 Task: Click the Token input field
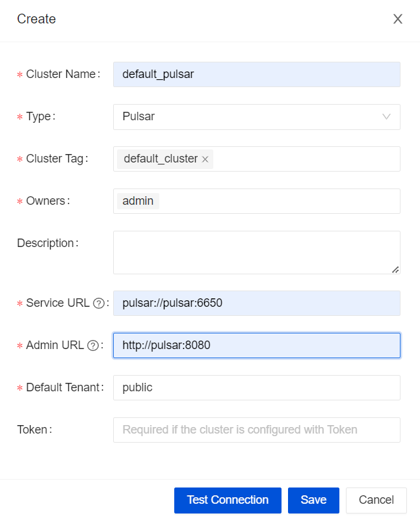coord(256,430)
